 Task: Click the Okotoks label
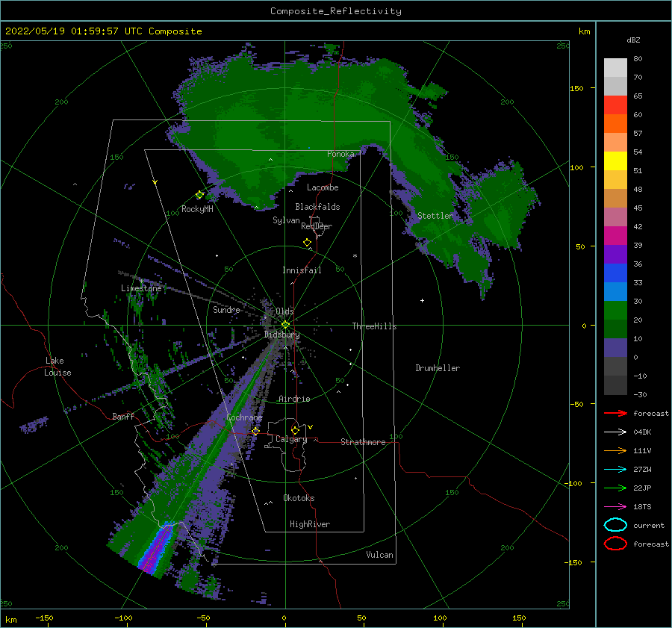pyautogui.click(x=299, y=498)
